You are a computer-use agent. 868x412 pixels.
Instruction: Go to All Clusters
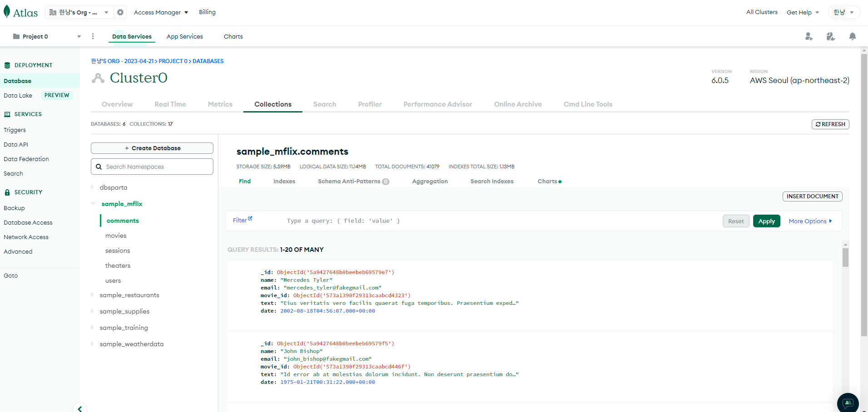coord(762,12)
